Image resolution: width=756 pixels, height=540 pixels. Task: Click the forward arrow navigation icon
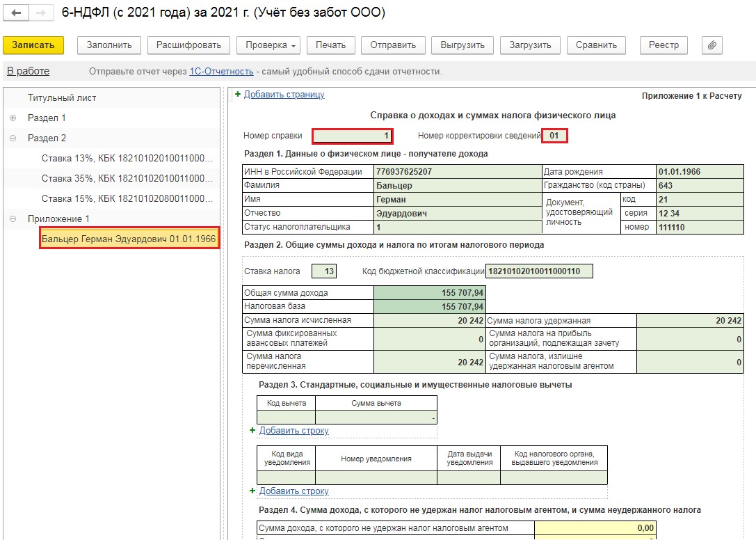(x=41, y=13)
